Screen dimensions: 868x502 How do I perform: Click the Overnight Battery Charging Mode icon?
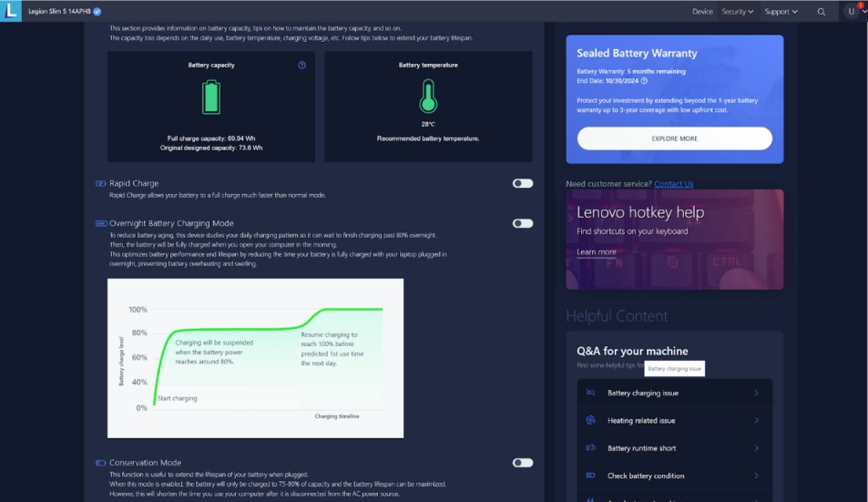click(x=101, y=223)
